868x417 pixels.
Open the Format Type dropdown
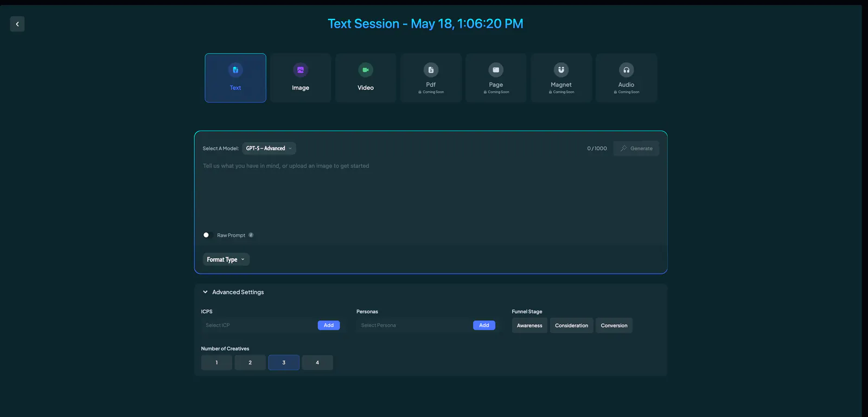pyautogui.click(x=226, y=260)
